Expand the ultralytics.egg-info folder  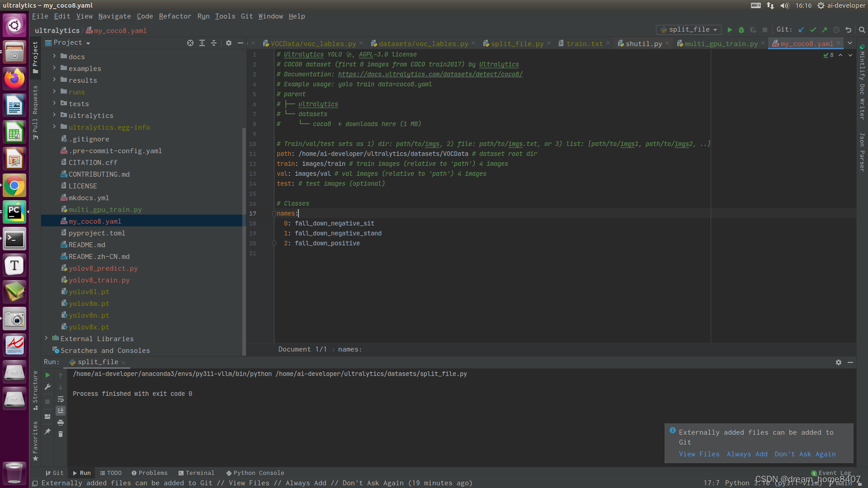coord(54,127)
